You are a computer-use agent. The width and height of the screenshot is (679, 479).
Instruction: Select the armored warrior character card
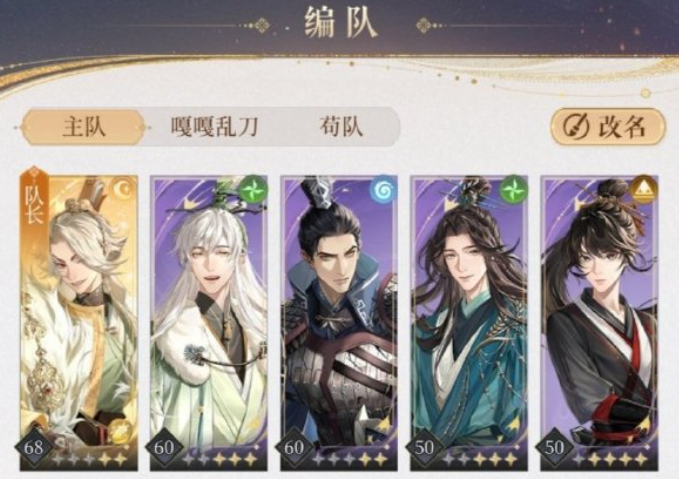pos(339,323)
